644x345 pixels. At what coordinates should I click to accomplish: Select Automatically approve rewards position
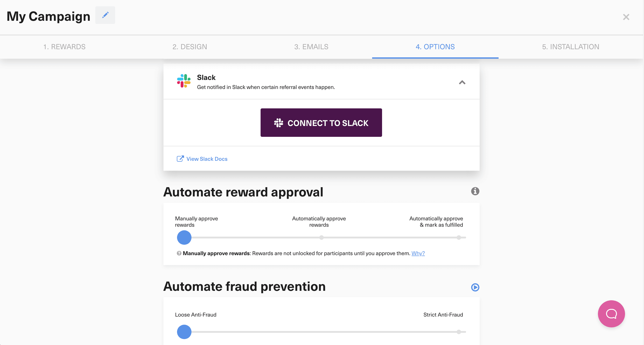click(x=321, y=238)
